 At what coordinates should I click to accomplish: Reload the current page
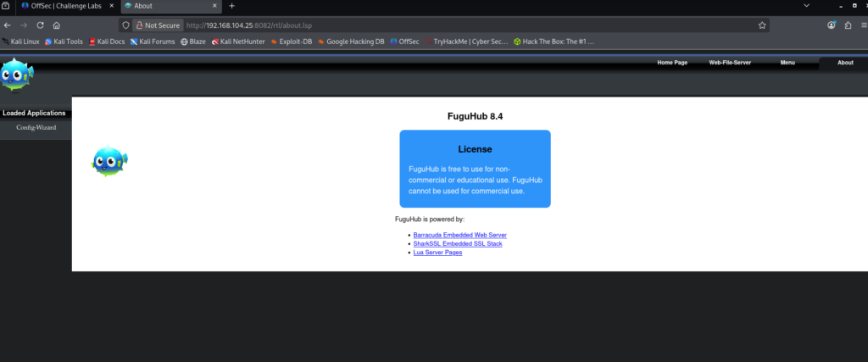[x=40, y=25]
